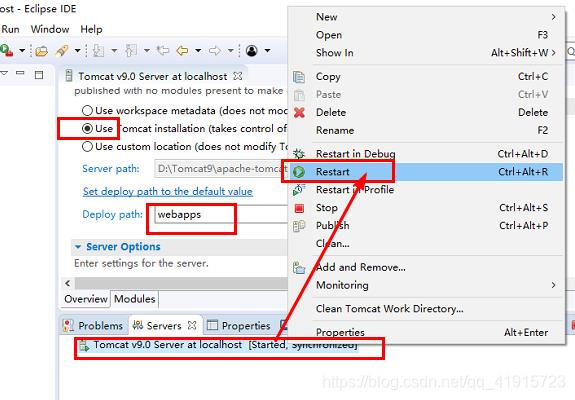Click the pencil search toolbar icon

pyautogui.click(x=62, y=51)
